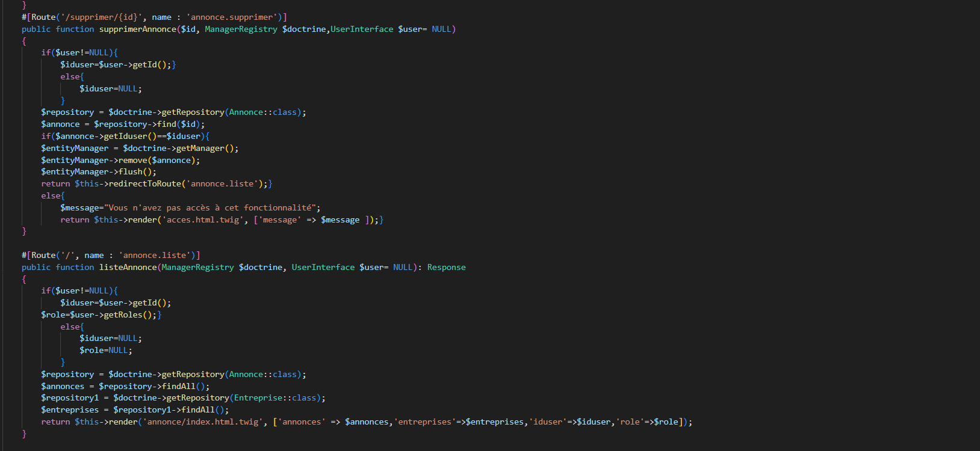The height and width of the screenshot is (451, 980).
Task: Click getIduser() in the if condition
Action: point(130,136)
